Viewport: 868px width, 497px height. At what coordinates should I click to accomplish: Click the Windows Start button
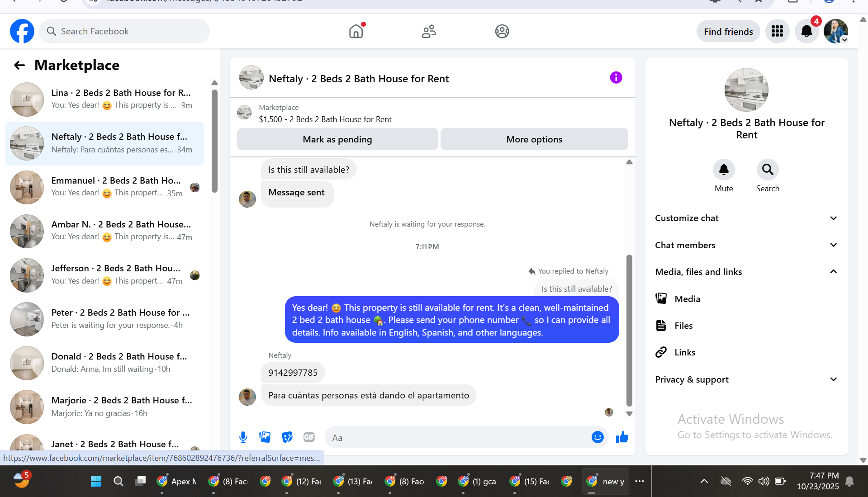click(x=96, y=481)
